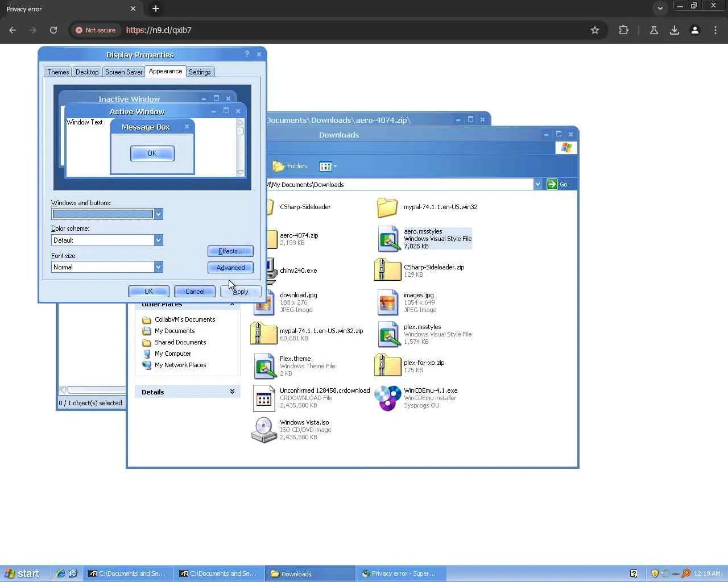Reload the page in the browser
Viewport: 728px width, 582px height.
(53, 30)
